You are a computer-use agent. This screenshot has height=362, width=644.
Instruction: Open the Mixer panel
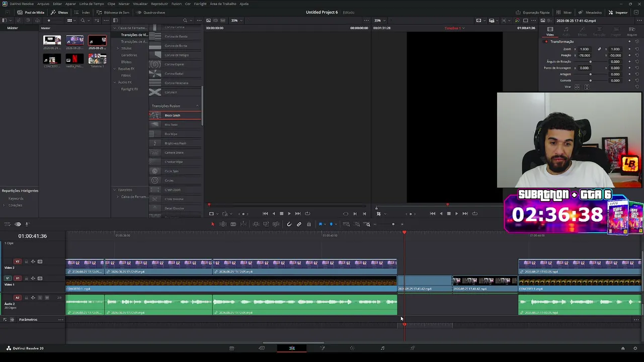tap(565, 12)
